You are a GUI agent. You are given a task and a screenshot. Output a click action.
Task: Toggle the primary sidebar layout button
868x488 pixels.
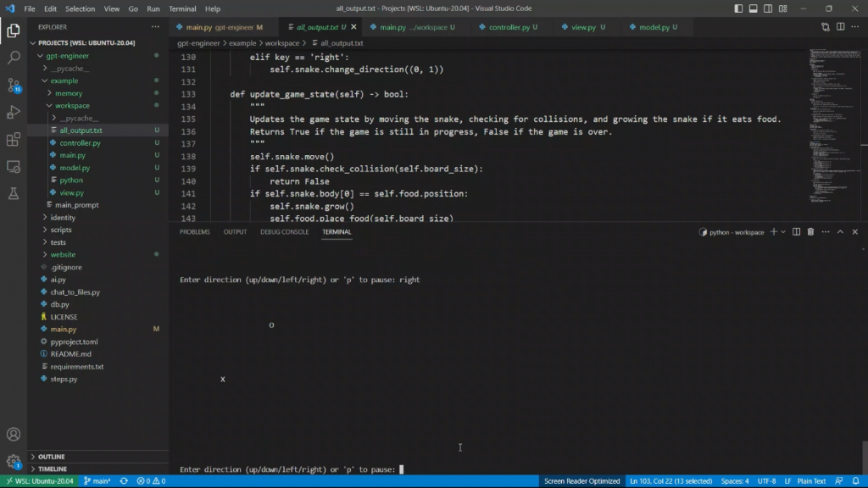pyautogui.click(x=738, y=8)
